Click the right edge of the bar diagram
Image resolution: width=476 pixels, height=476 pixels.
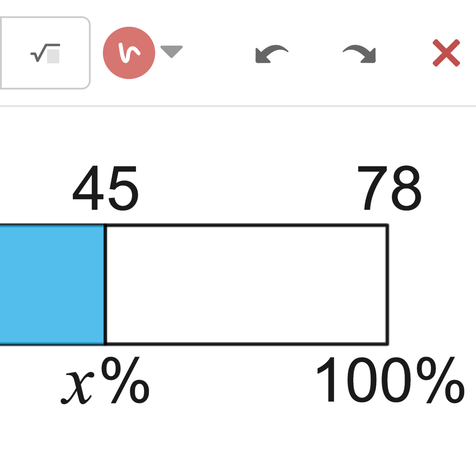(x=387, y=285)
